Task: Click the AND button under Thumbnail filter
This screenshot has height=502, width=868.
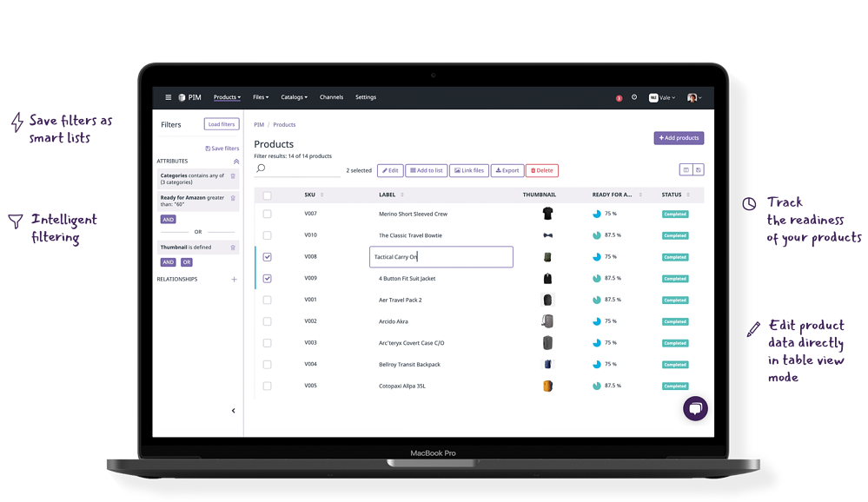Action: (169, 262)
